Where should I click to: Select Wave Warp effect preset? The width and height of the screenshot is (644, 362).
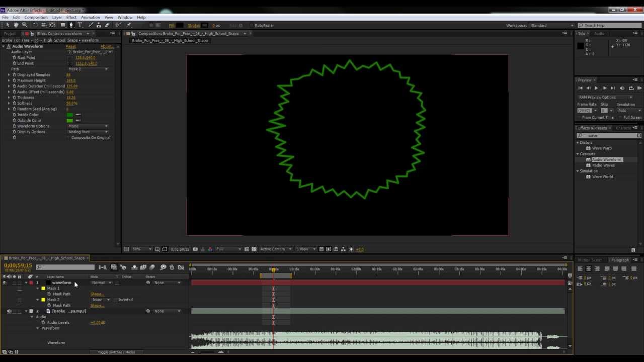pos(602,148)
